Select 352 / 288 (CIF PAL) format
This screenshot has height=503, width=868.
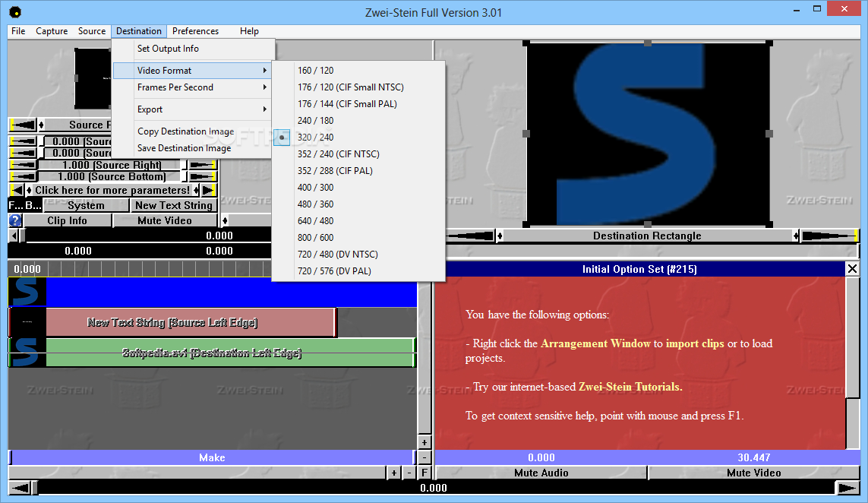(x=358, y=171)
